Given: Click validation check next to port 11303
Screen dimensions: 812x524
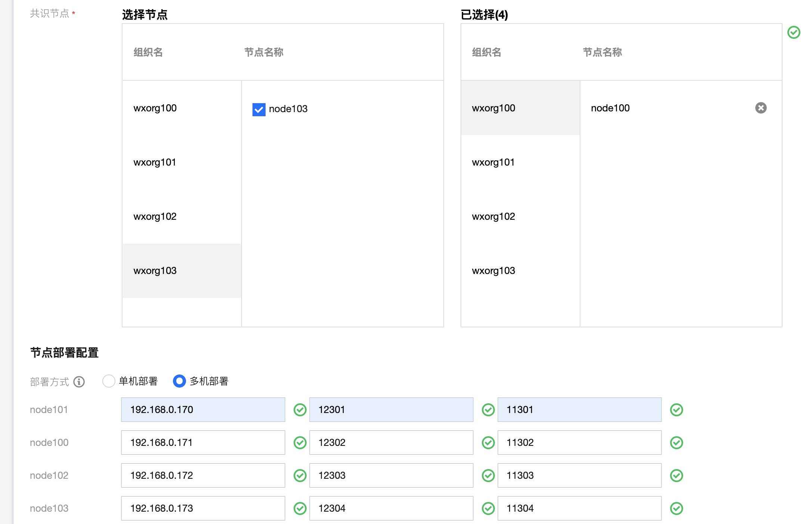Looking at the screenshot, I should 676,475.
